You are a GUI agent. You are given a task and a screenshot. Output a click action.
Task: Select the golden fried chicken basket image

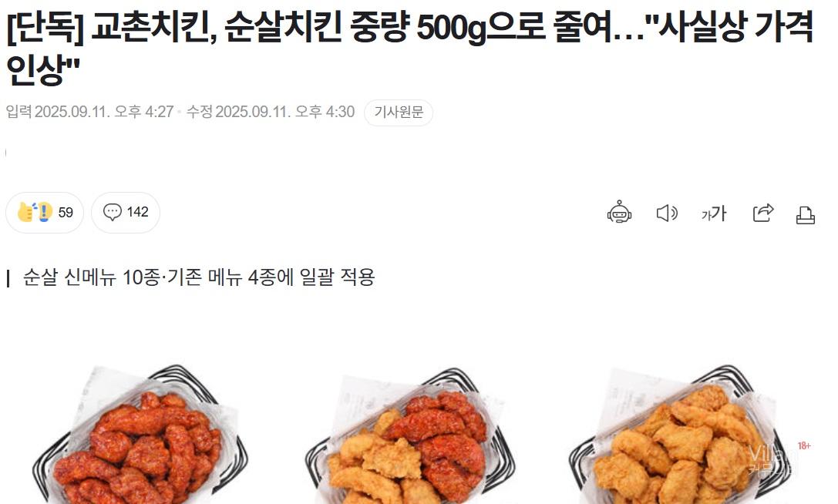pos(680,434)
